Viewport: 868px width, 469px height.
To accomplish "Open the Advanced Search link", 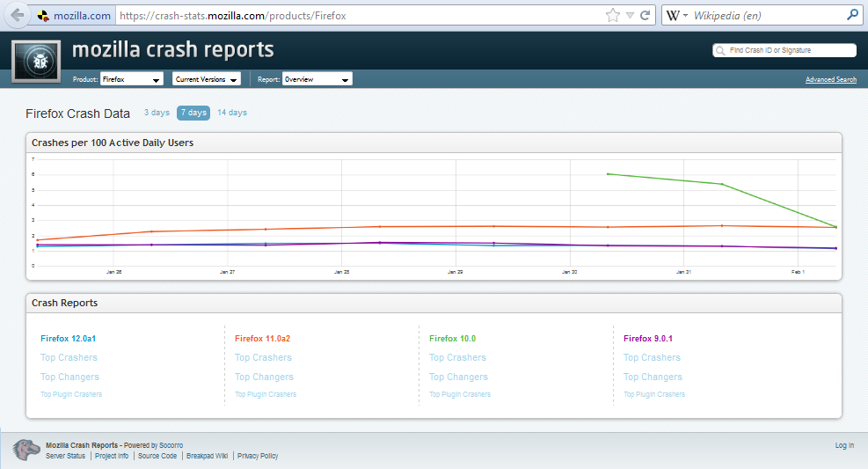I will tap(830, 80).
